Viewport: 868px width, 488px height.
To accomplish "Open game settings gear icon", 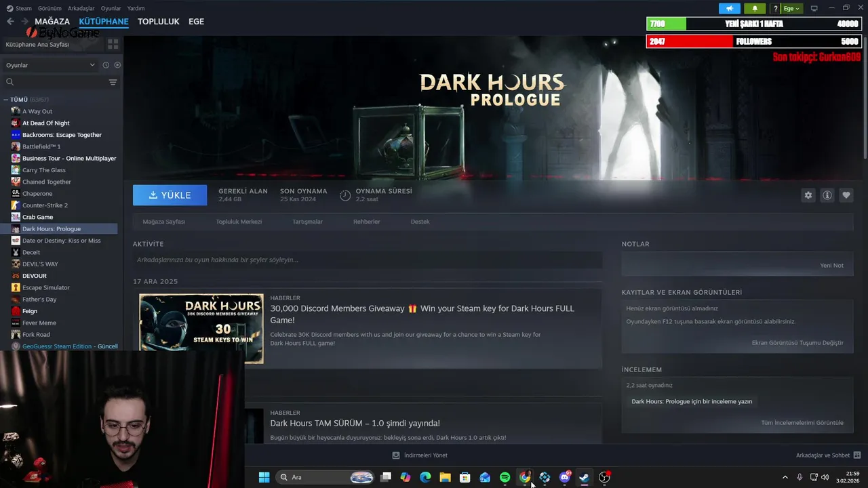I will [808, 195].
